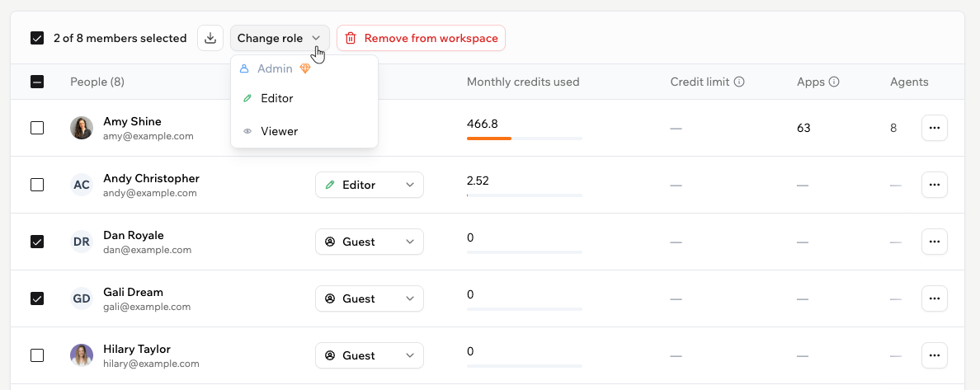This screenshot has height=390, width=980.
Task: Click Dan Royale's credit usage bar
Action: coord(525,251)
